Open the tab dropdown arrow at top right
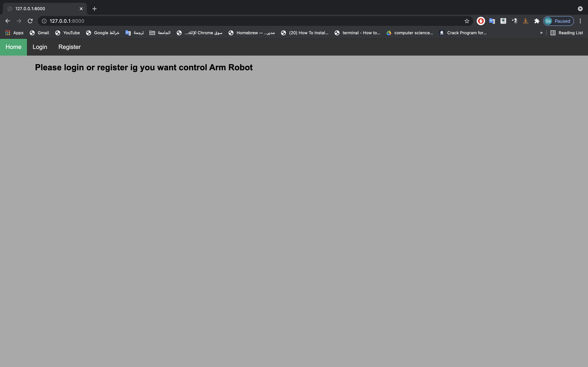Viewport: 588px width, 367px height. [580, 9]
